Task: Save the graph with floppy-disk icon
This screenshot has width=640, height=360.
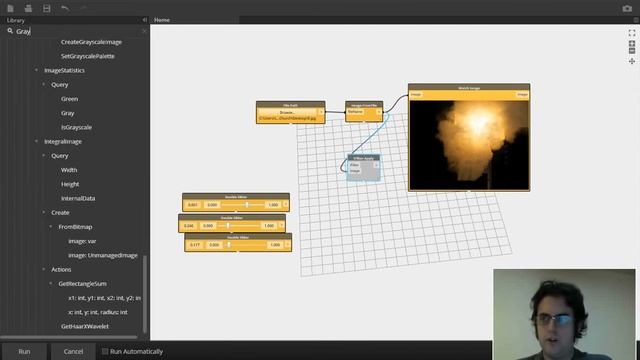Action: coord(47,8)
